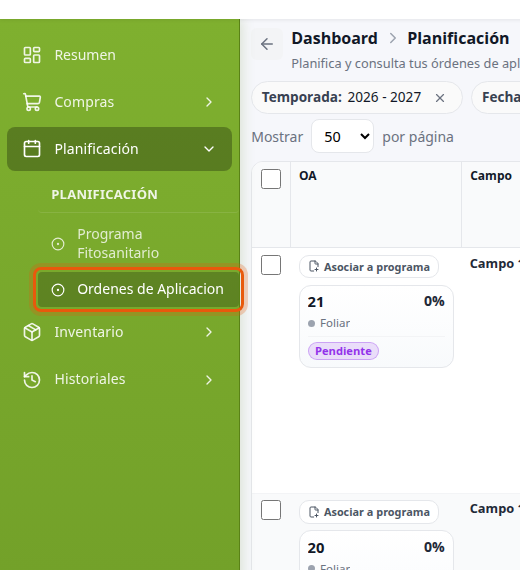Go back using the arrow button

coord(267,44)
